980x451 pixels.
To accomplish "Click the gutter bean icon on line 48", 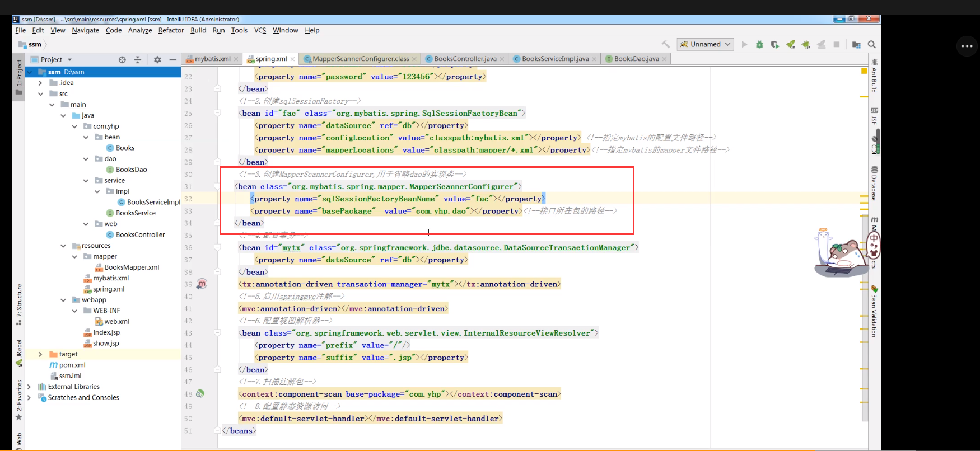I will (x=200, y=394).
